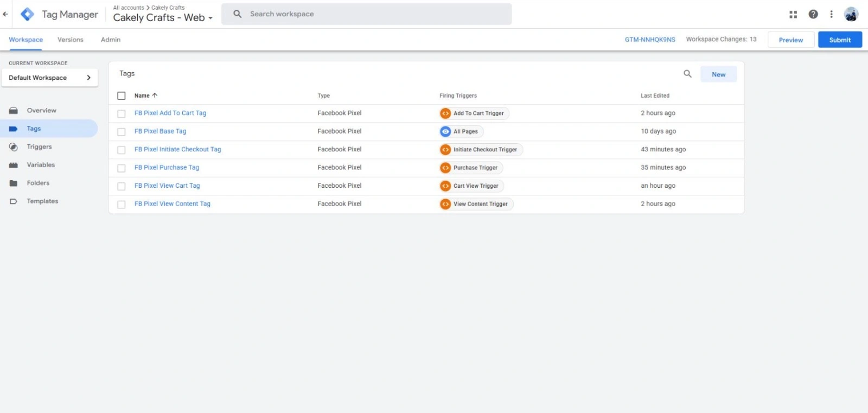Screen dimensions: 868x413
Task: Tick the checkbox for FB Pixel Base Tag
Action: pos(122,132)
